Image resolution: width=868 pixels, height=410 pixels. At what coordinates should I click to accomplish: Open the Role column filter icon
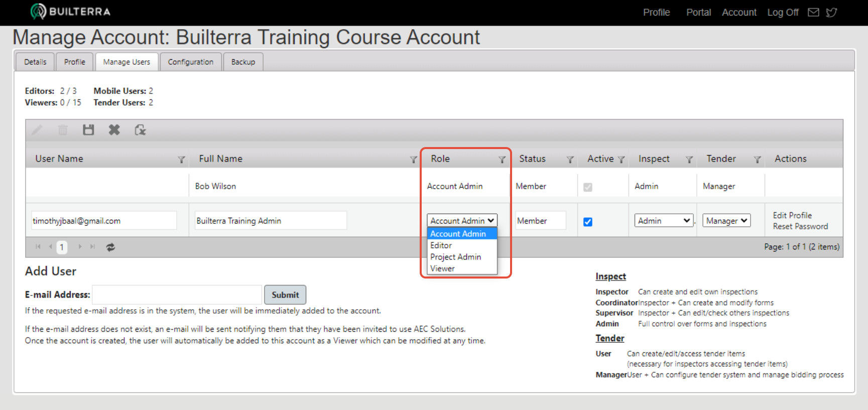tap(502, 160)
